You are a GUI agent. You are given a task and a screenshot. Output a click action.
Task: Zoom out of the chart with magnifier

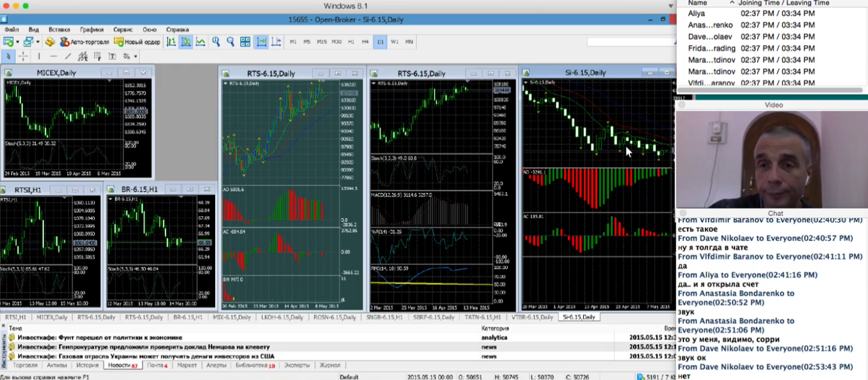(230, 42)
